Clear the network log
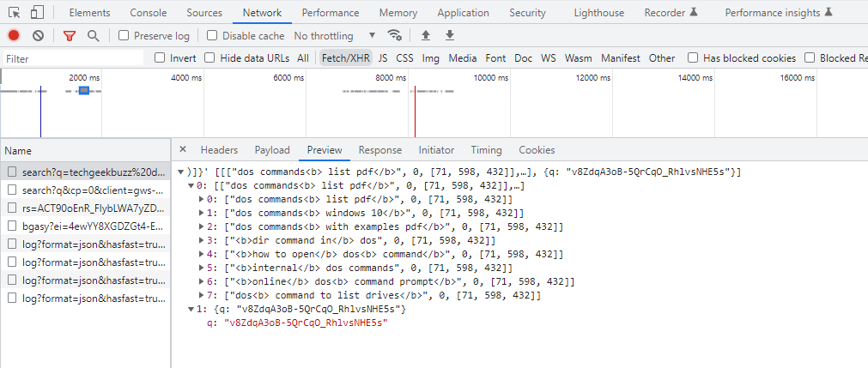 click(38, 35)
